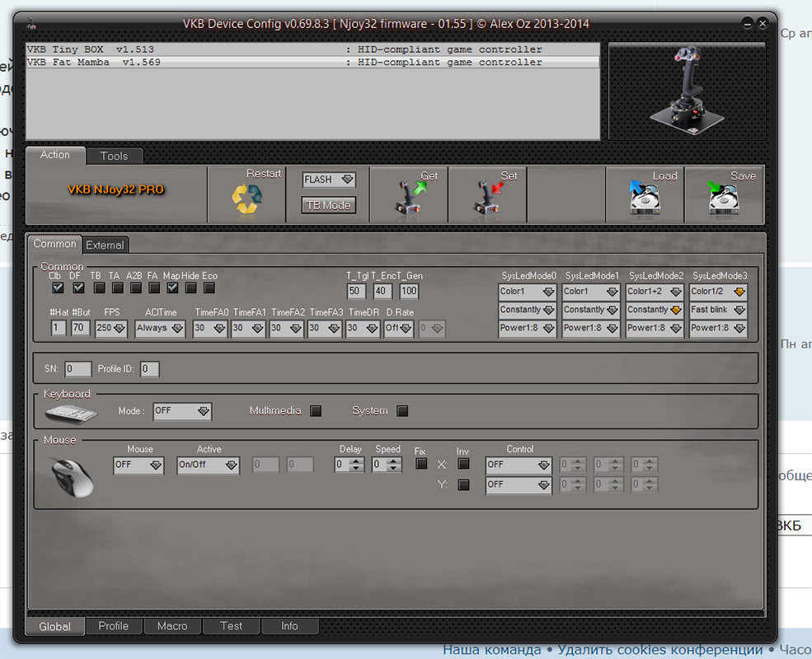Open the mouse Active On/Off dropdown
This screenshot has width=812, height=659.
(208, 465)
